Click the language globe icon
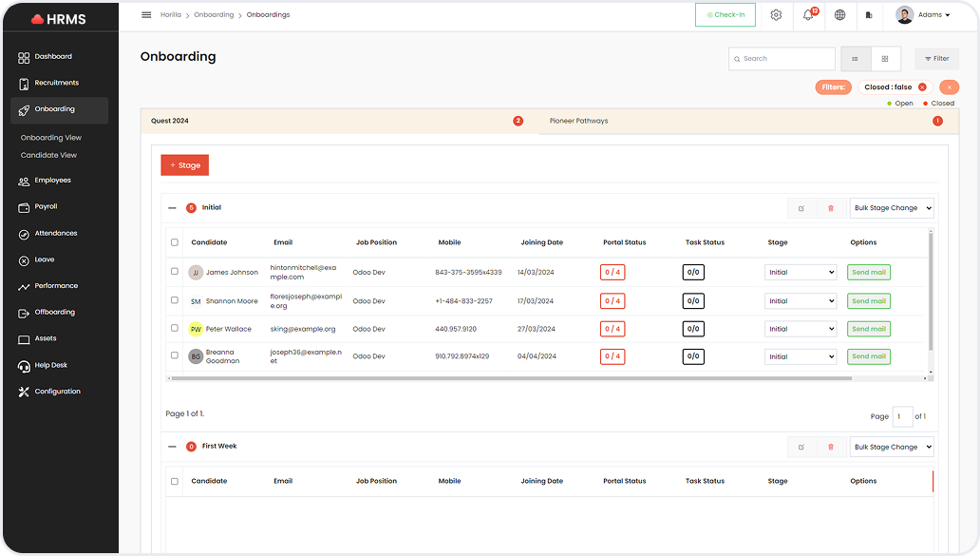Screen dimensions: 980x556 coord(839,15)
